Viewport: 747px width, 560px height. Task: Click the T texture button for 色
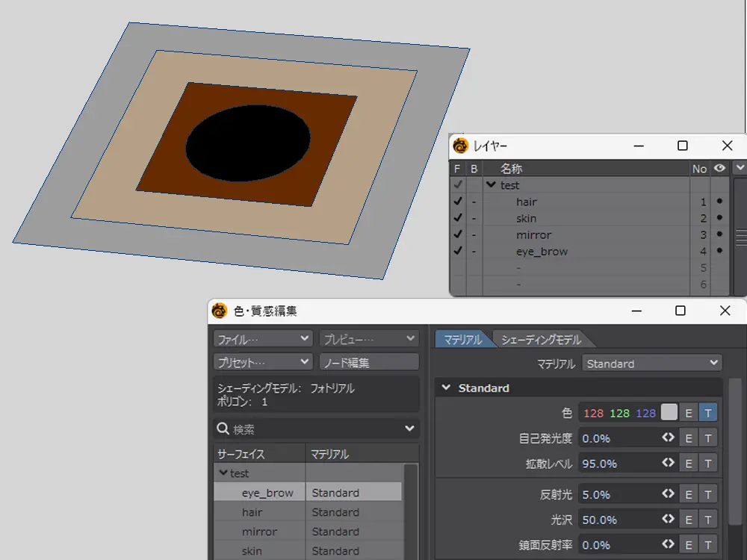point(707,413)
